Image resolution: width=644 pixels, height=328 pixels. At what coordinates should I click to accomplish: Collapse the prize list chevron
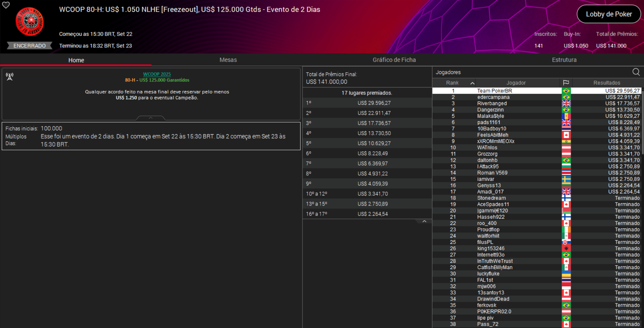point(424,221)
